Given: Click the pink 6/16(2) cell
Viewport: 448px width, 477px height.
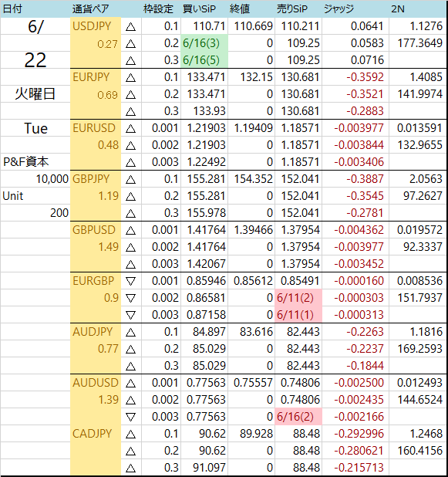Looking at the screenshot, I should point(298,417).
